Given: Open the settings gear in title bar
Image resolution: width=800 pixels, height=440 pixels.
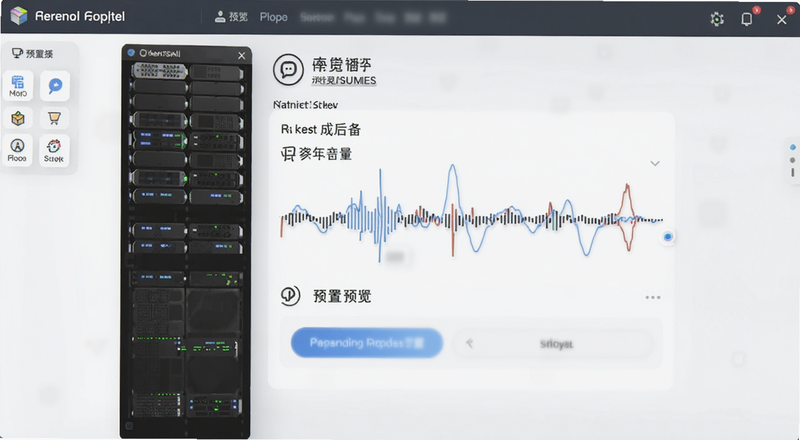Looking at the screenshot, I should tap(717, 19).
